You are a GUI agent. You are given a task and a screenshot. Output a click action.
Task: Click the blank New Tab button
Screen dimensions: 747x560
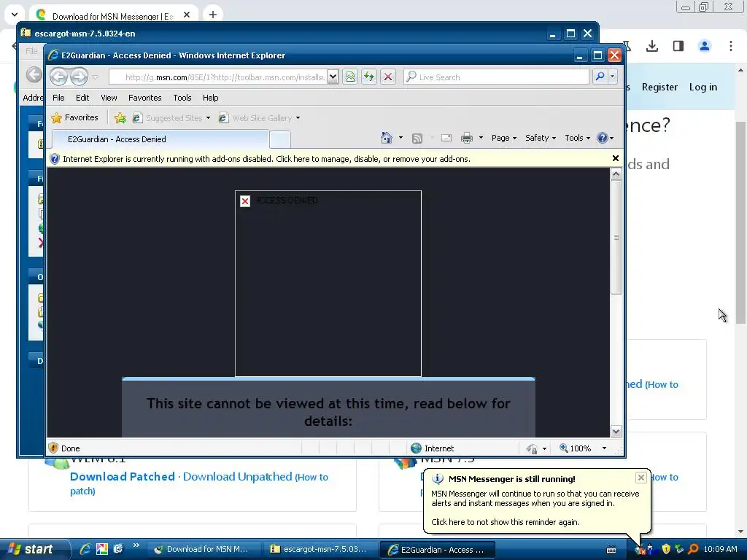[280, 139]
